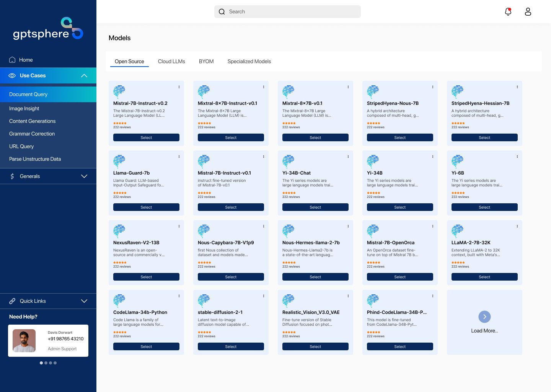Open Grammar Correction in sidebar
The width and height of the screenshot is (551, 392).
click(32, 134)
